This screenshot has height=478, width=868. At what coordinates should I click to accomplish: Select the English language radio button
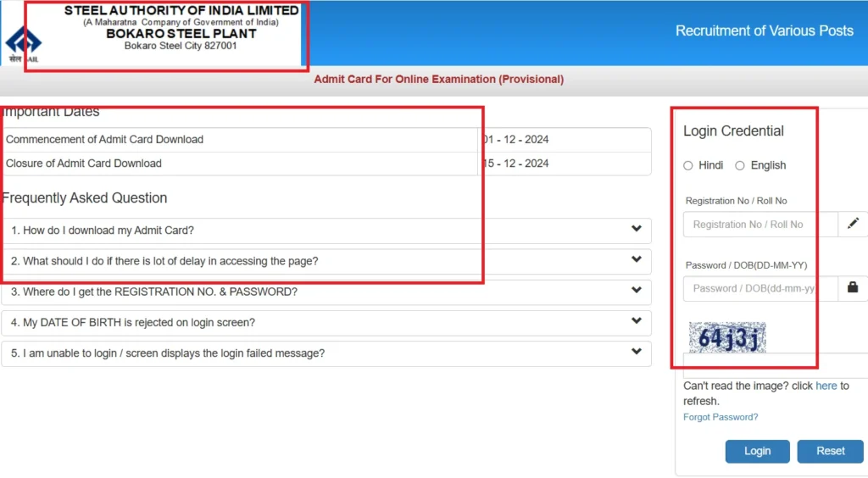739,165
